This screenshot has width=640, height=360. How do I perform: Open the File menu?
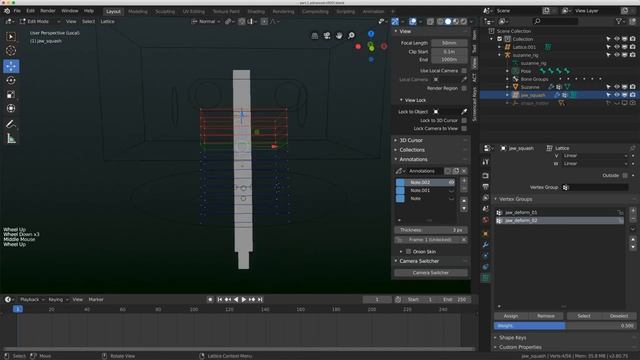point(17,11)
